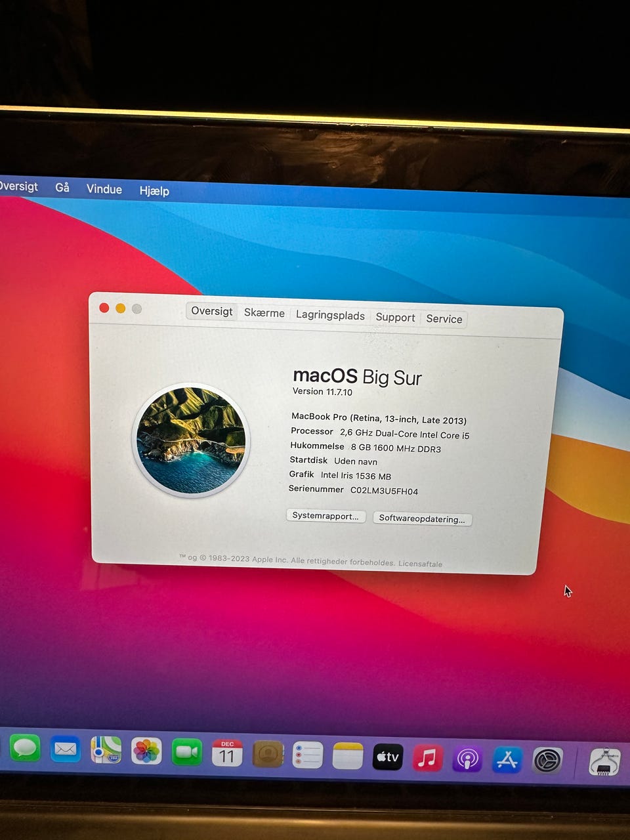Screen dimensions: 630x840
Task: Open the Gå menu in the menu bar
Action: (x=62, y=188)
